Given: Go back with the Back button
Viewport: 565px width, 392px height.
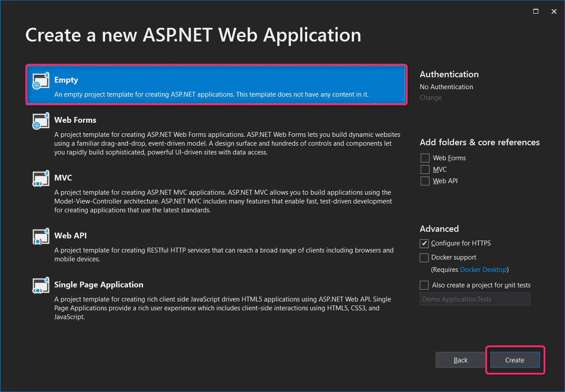Looking at the screenshot, I should pyautogui.click(x=460, y=360).
